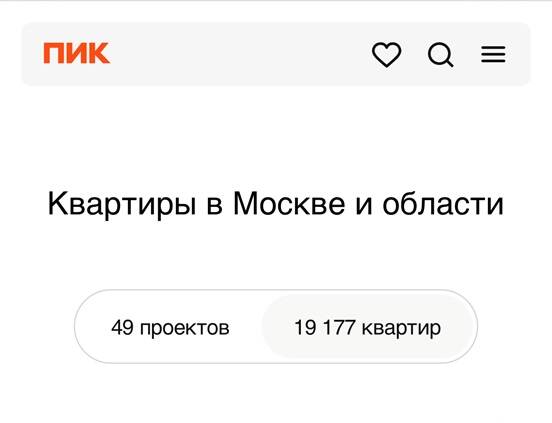
Task: Click the favorites heart beside search
Action: 387,55
